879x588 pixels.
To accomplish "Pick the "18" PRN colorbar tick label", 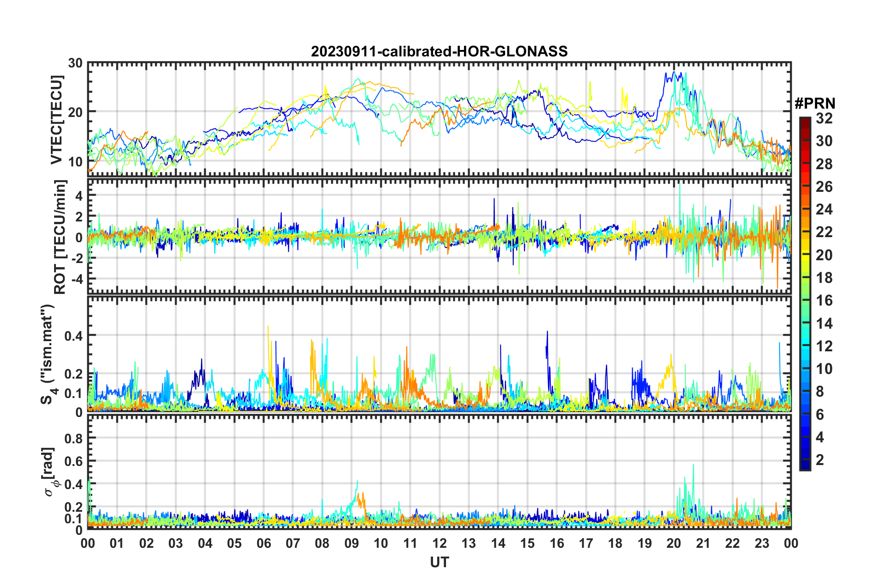I will 824,278.
